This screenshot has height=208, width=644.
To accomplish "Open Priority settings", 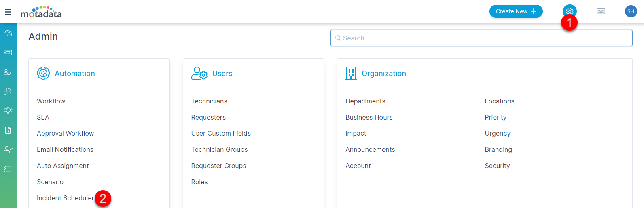I will [x=496, y=117].
